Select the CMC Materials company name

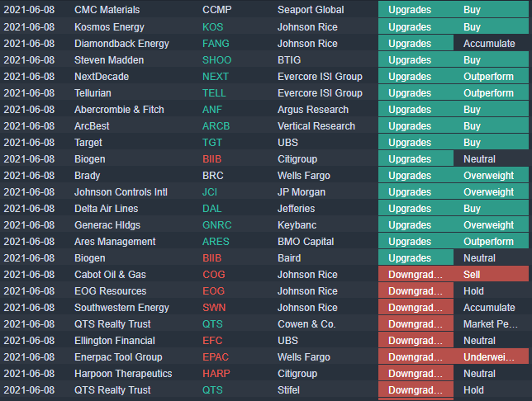pos(107,11)
